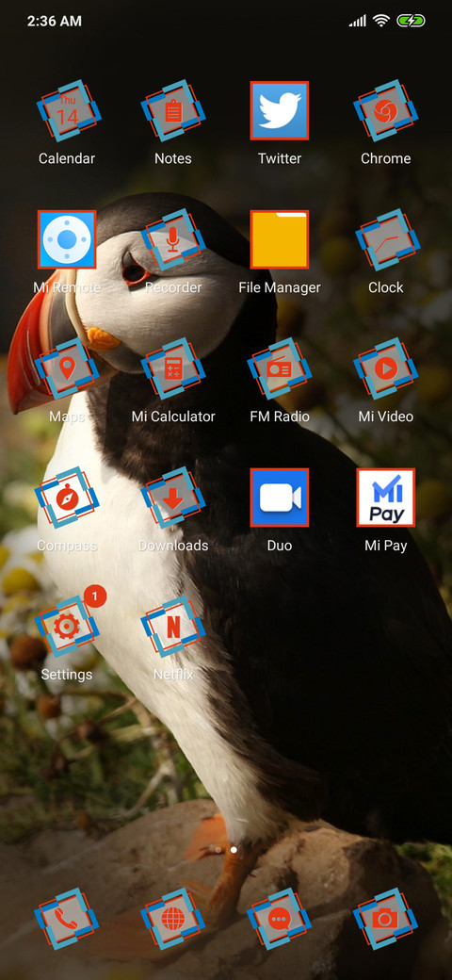452x980 pixels.
Task: Tap the 'Mi Remote' label text
Action: pos(67,288)
